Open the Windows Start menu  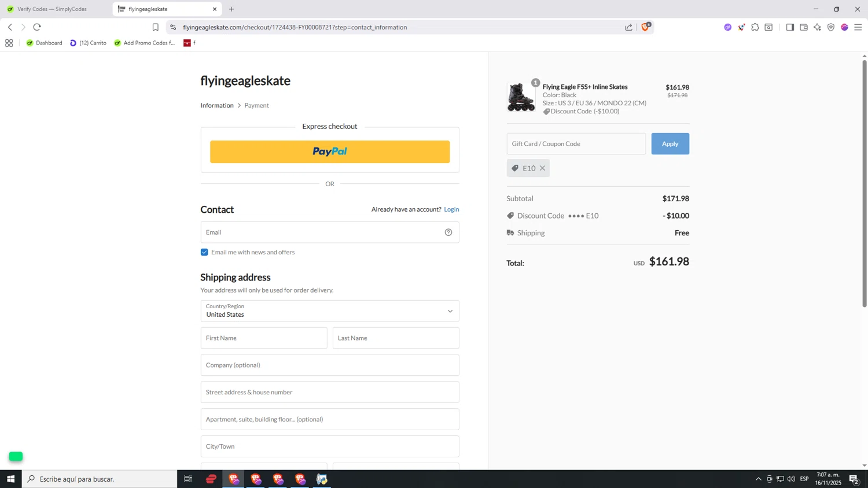point(10,479)
